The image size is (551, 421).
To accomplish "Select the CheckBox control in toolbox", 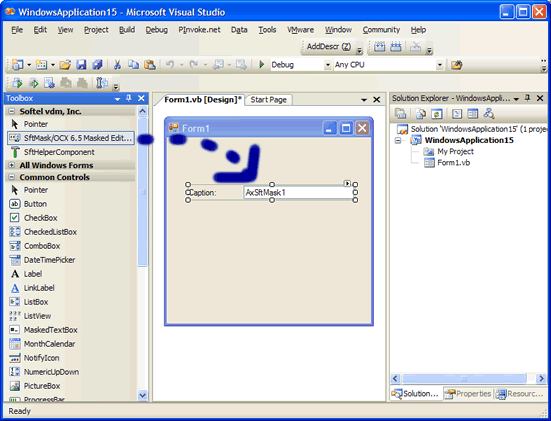I will click(x=33, y=218).
